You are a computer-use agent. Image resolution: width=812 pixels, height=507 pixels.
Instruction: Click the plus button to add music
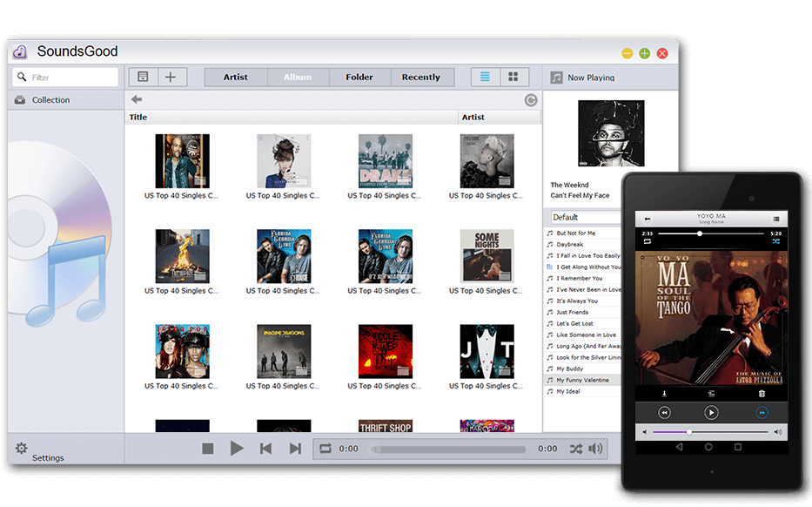coord(171,78)
